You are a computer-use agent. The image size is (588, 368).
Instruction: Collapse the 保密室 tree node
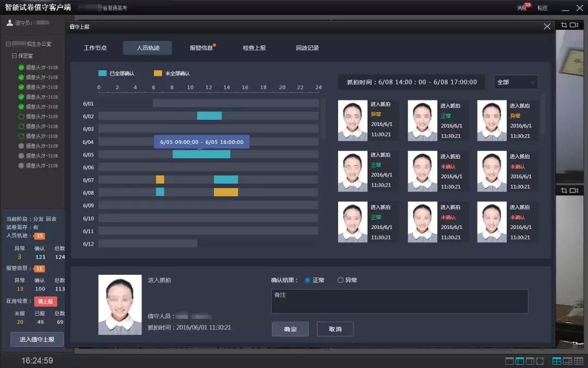[x=14, y=56]
